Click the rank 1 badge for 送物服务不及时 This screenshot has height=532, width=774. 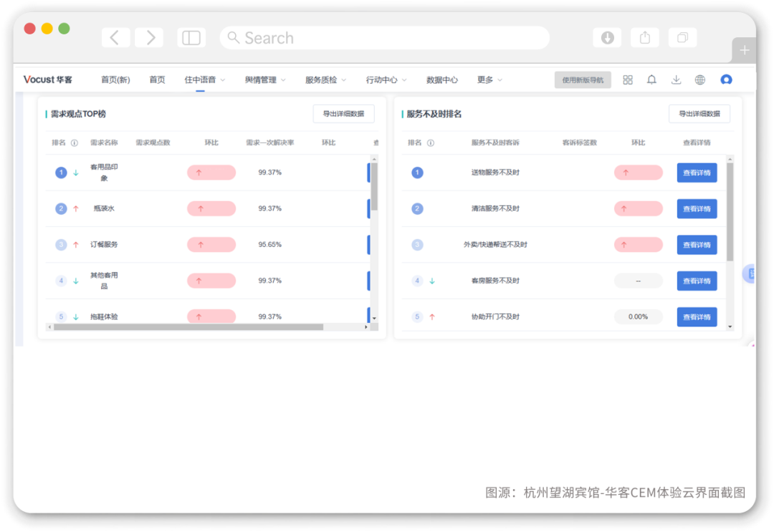(x=417, y=173)
